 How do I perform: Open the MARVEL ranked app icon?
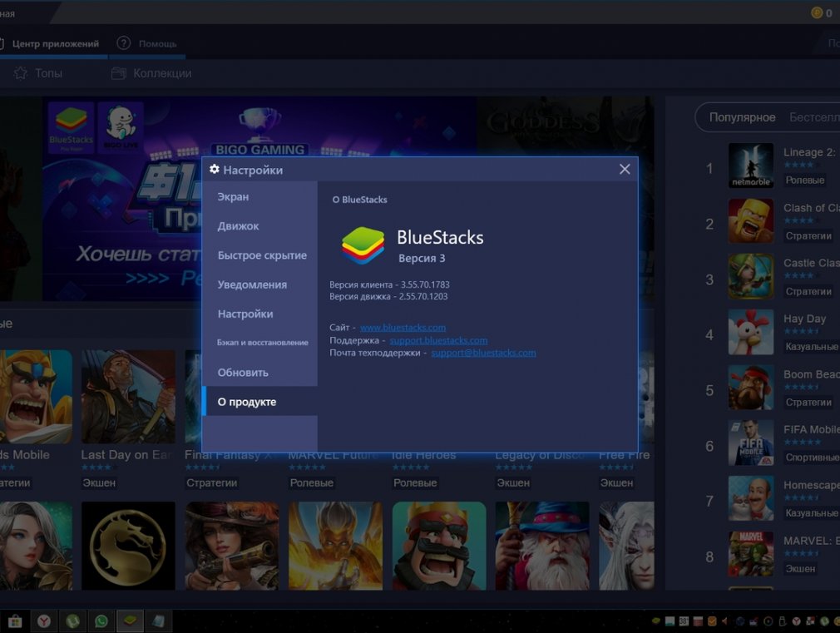coord(750,554)
